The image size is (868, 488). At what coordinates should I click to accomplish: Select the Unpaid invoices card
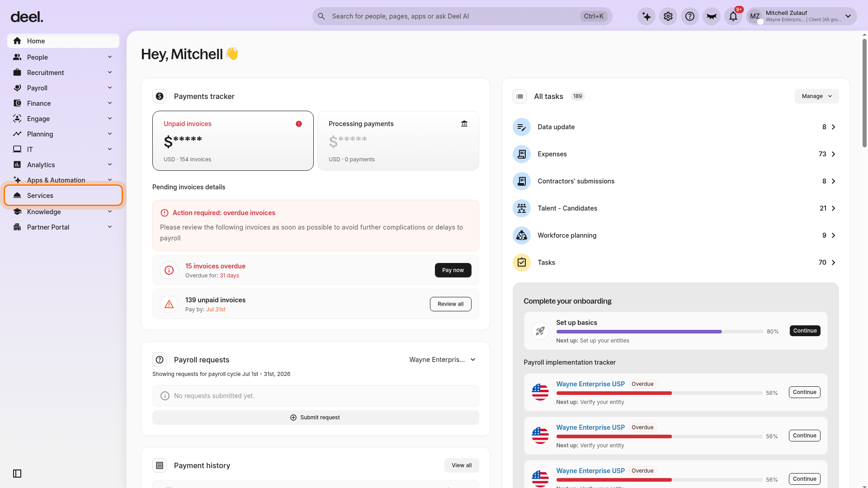[x=233, y=141]
